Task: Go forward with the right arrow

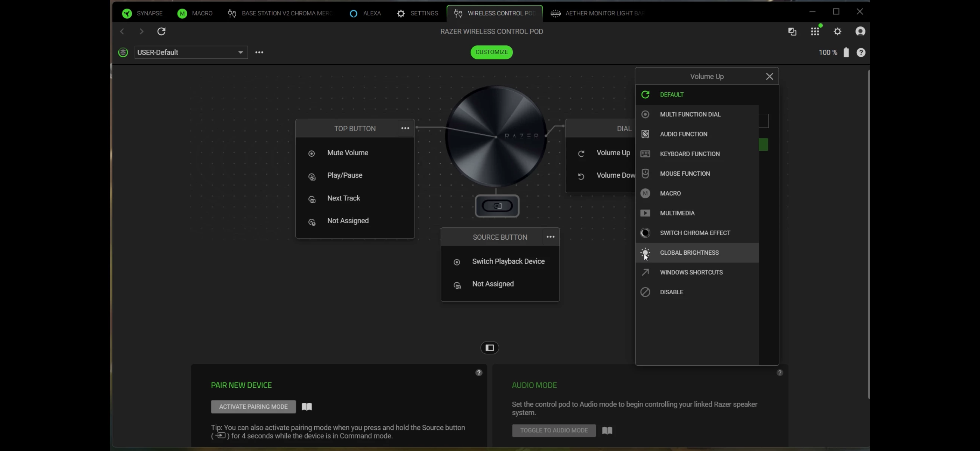Action: 142,31
